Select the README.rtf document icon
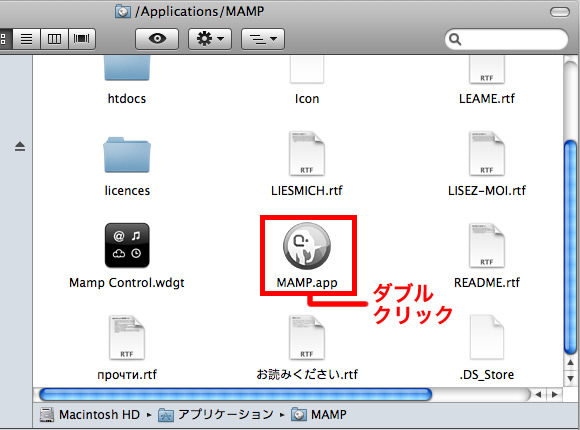This screenshot has height=430, width=580. 486,245
